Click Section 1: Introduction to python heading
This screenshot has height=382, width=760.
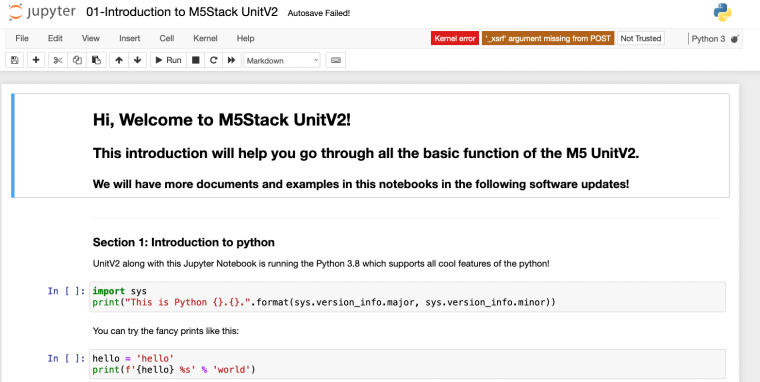[184, 242]
